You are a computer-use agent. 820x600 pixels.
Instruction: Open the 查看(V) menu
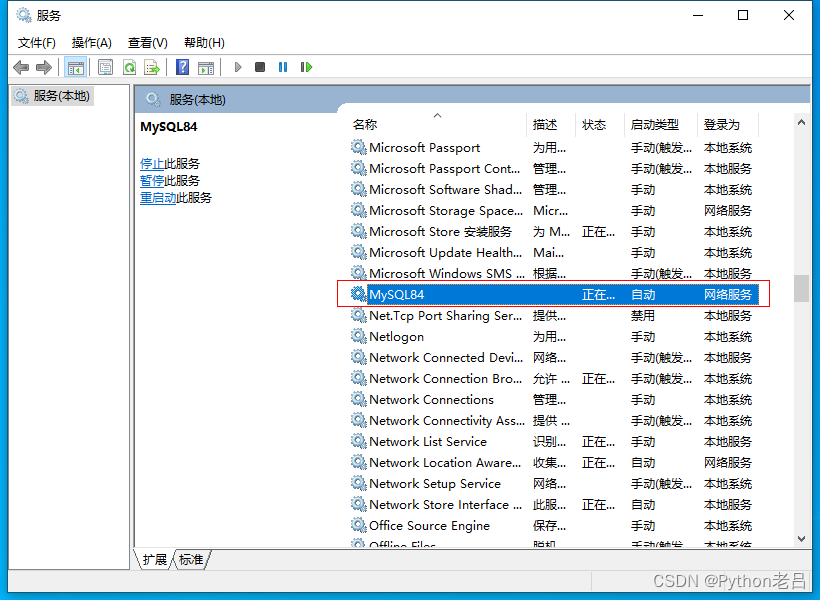click(147, 43)
